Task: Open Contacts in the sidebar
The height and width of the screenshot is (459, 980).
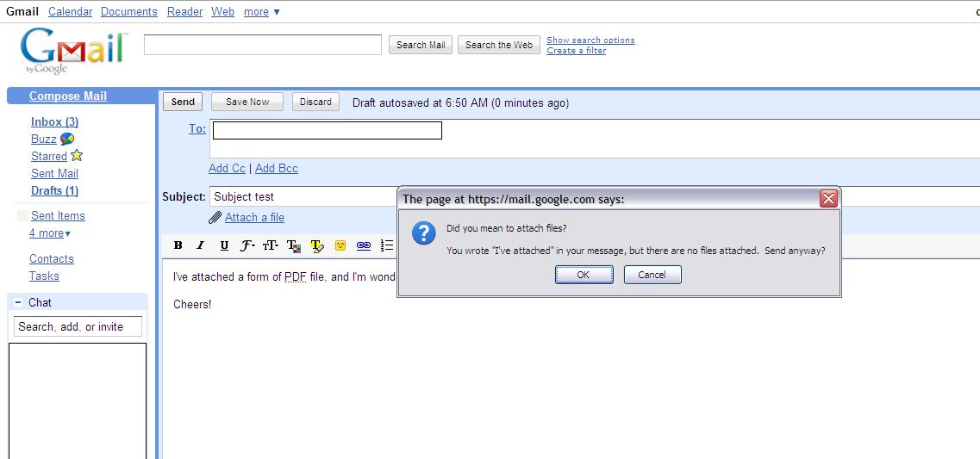Action: [x=51, y=258]
